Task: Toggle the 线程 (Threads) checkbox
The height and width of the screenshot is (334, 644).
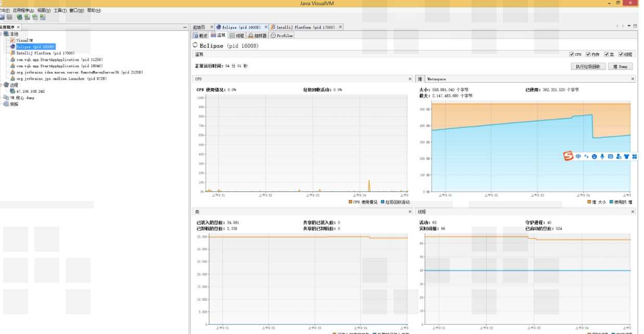Action: point(621,54)
